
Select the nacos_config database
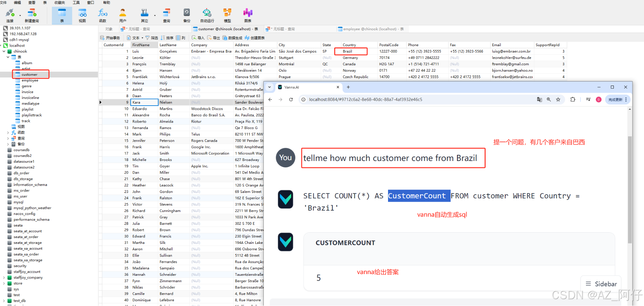click(x=24, y=214)
